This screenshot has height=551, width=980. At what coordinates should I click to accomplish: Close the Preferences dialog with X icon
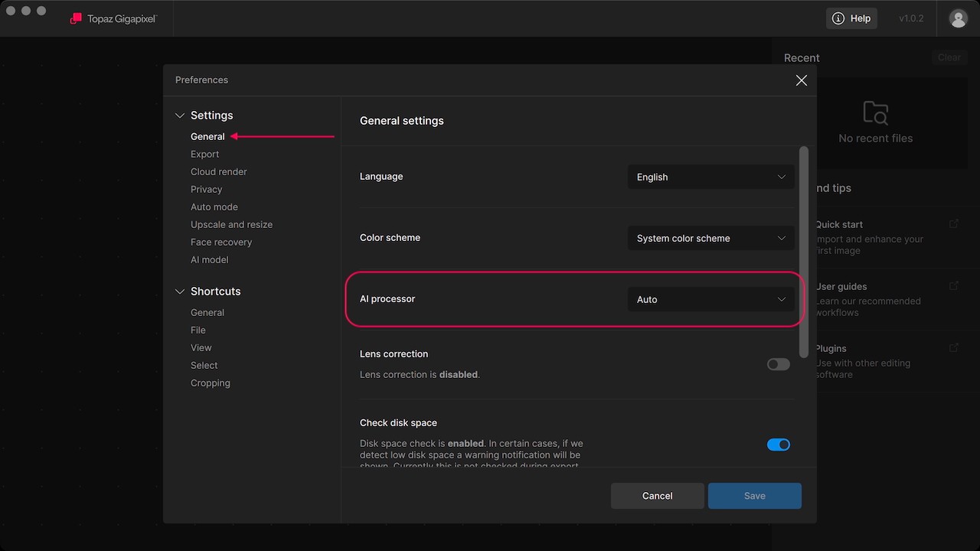(801, 80)
